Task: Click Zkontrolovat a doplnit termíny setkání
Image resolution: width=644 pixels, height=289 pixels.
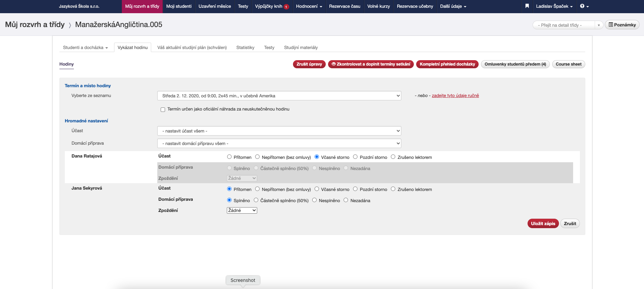Action: 371,64
